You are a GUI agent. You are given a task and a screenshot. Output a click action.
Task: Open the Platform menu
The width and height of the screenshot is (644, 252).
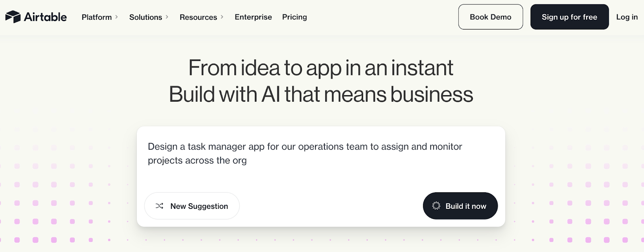(97, 17)
